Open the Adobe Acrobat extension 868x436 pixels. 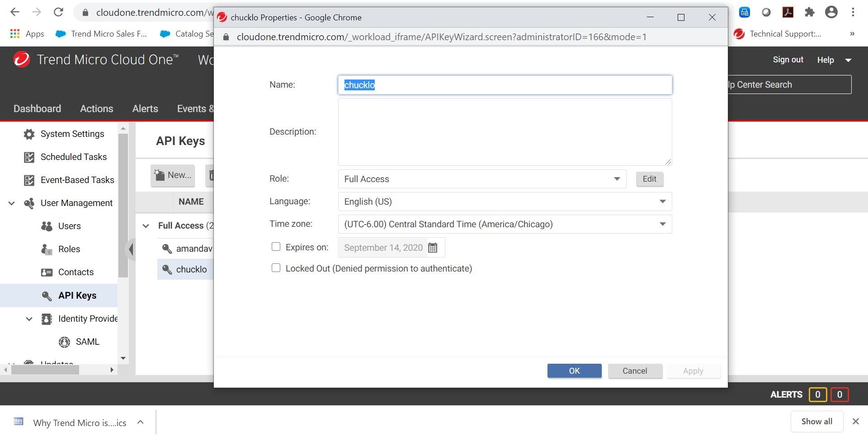click(x=788, y=12)
